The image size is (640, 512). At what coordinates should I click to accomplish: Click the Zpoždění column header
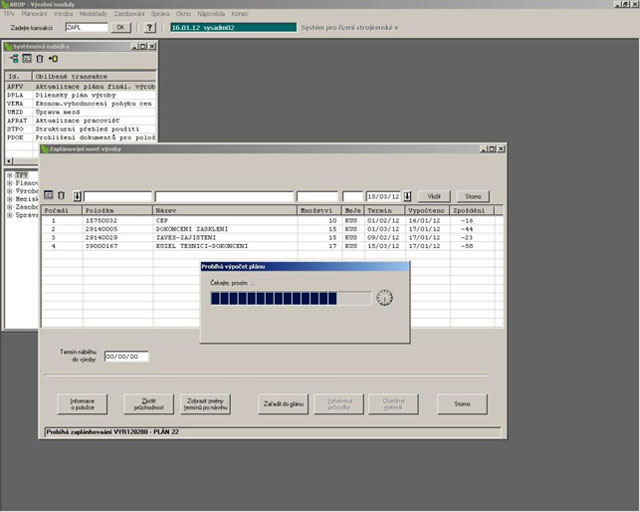point(472,210)
